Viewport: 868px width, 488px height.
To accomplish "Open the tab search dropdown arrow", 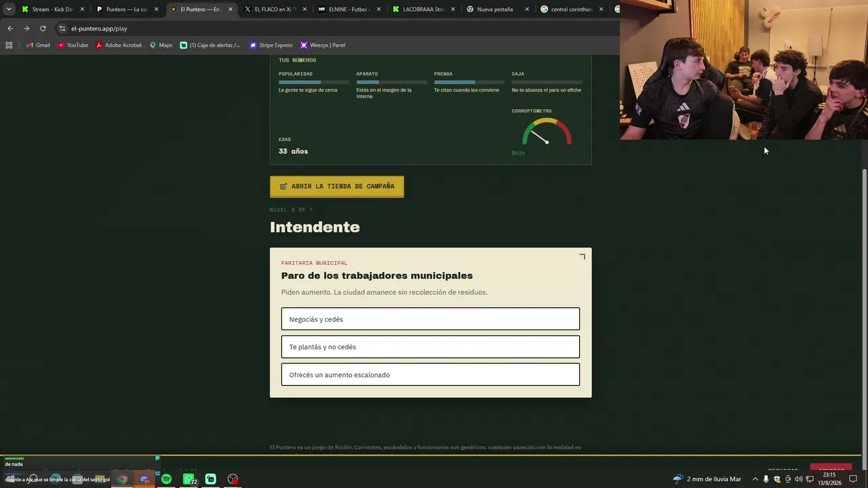I will click(9, 9).
